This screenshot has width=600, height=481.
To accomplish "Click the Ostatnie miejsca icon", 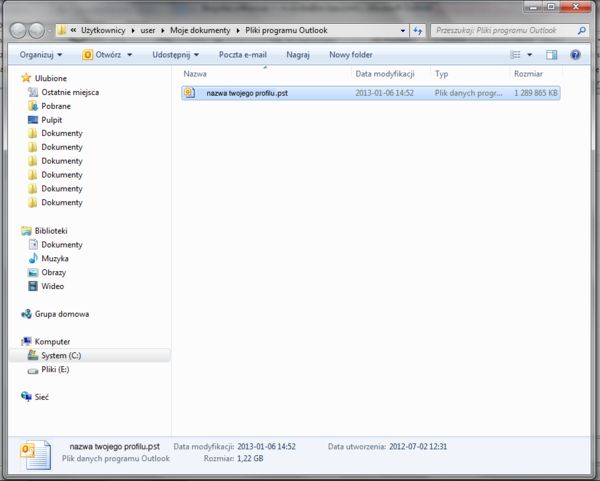I will tap(33, 92).
